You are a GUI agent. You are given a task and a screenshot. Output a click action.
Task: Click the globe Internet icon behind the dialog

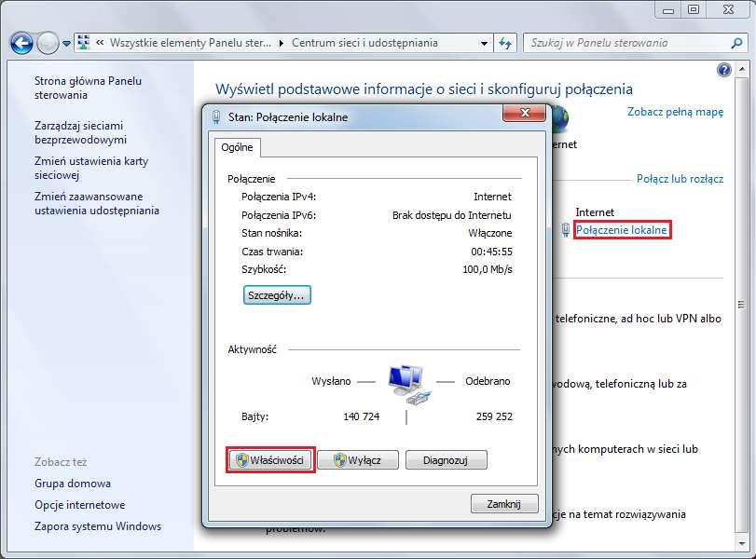click(x=561, y=118)
